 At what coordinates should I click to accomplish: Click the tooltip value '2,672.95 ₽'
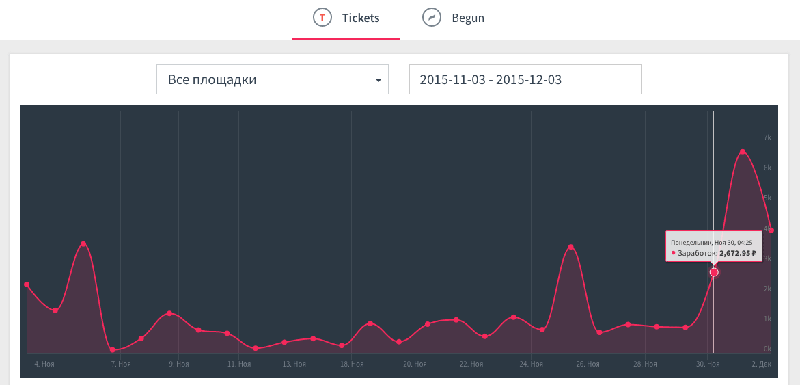point(737,253)
